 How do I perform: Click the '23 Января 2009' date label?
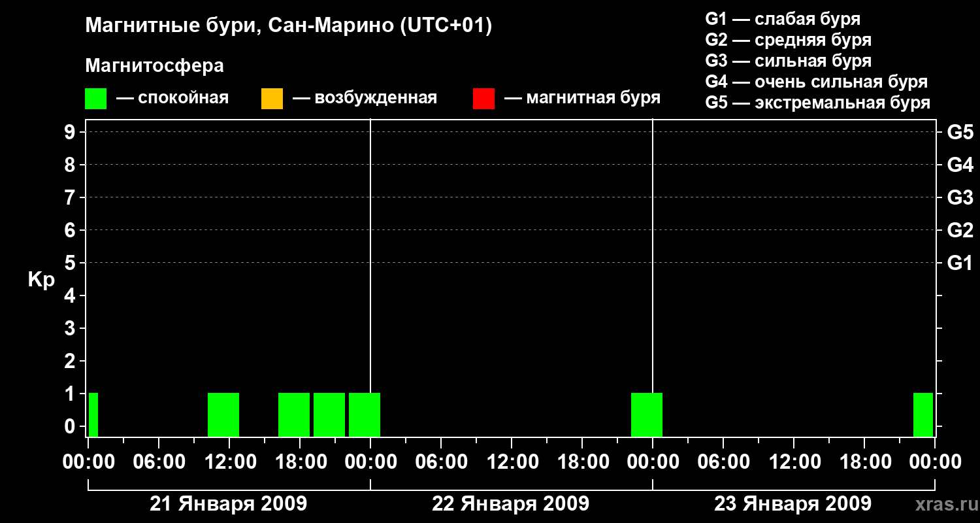coord(793,503)
